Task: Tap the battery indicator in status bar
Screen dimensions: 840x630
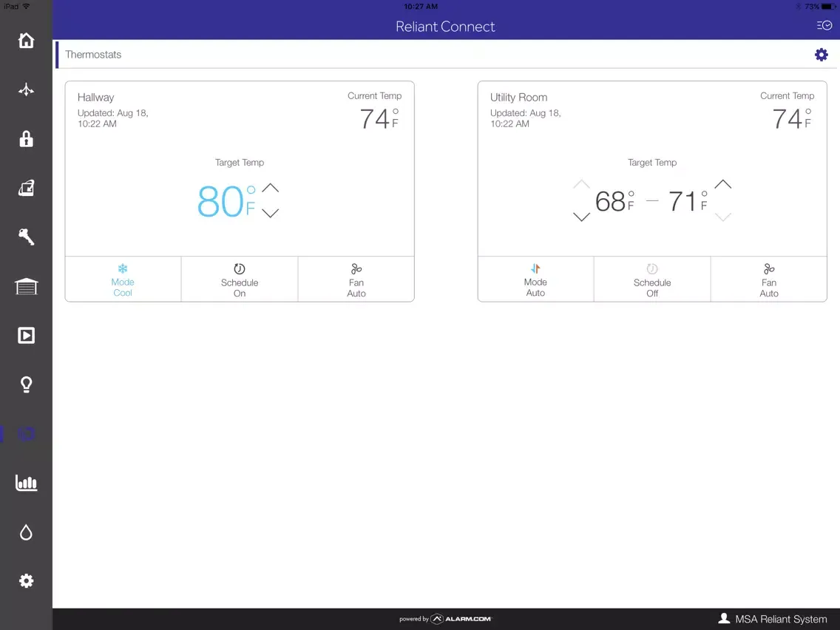Action: click(830, 7)
